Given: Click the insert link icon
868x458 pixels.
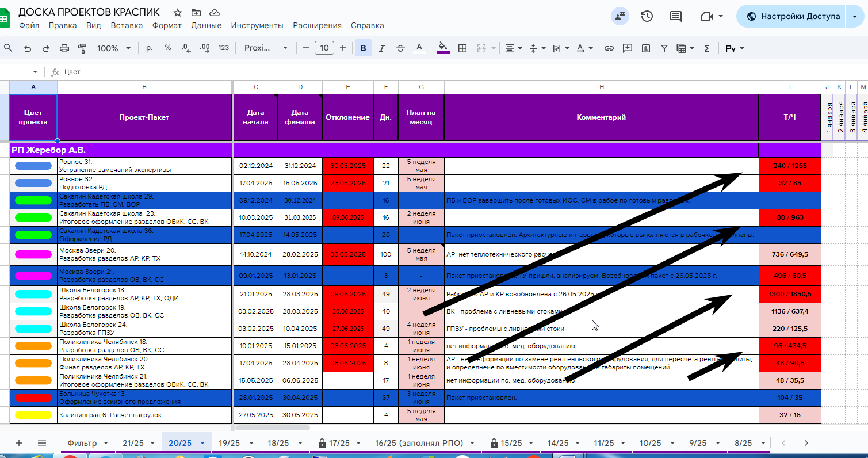Looking at the screenshot, I should pos(609,48).
